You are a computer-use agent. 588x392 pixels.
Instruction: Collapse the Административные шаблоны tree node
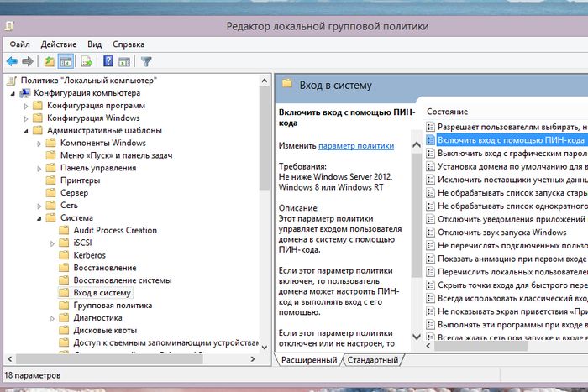pyautogui.click(x=26, y=131)
